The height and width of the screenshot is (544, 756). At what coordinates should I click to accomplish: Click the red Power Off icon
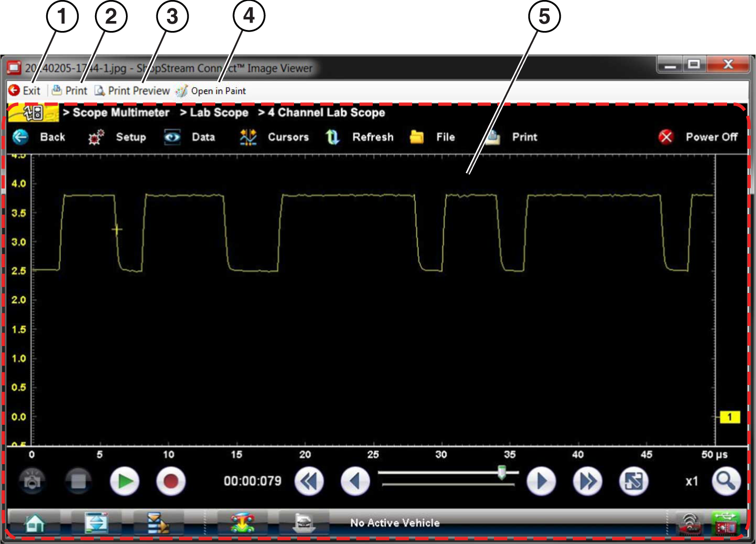666,137
